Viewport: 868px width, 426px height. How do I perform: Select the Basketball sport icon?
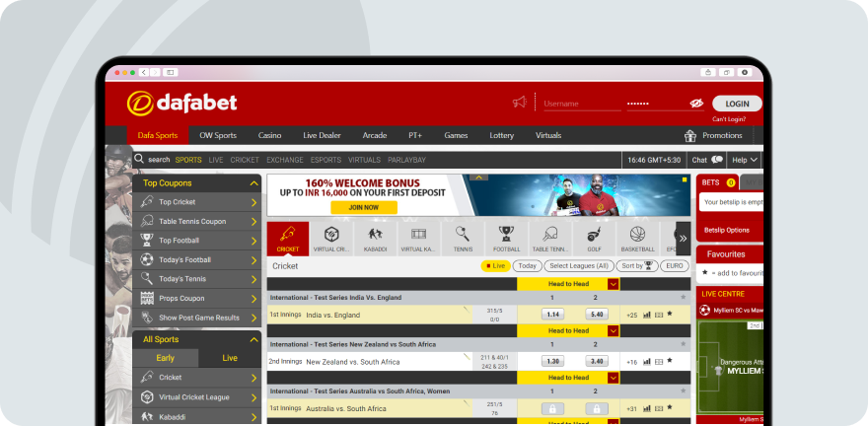coord(638,239)
